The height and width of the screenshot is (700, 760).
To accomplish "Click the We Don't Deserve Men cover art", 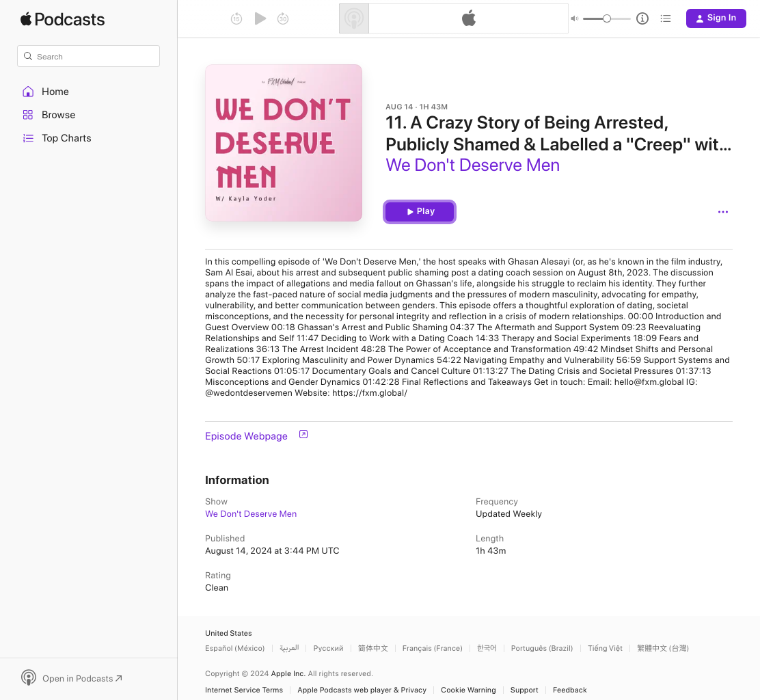I will [x=284, y=143].
